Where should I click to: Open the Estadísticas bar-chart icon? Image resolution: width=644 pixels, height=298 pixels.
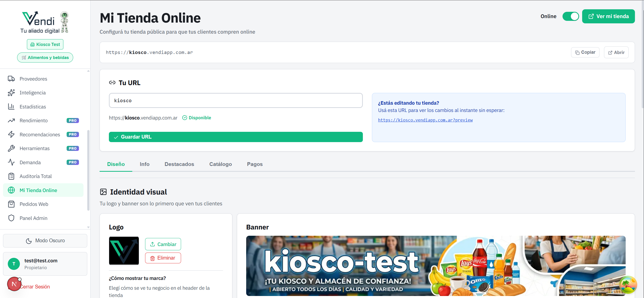pyautogui.click(x=11, y=106)
